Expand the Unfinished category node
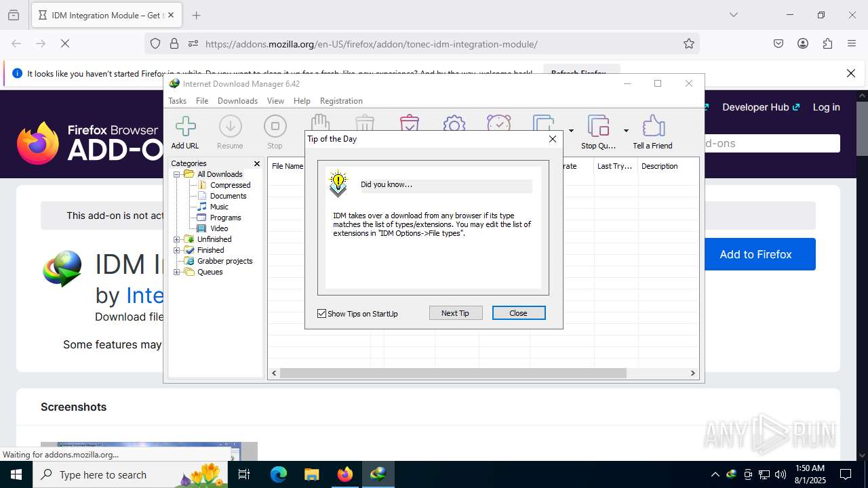 [x=177, y=239]
